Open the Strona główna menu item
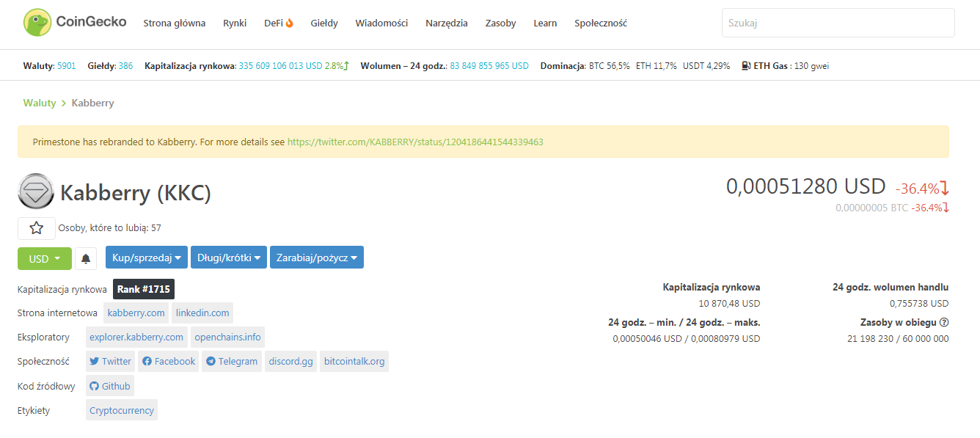Image resolution: width=980 pixels, height=438 pixels. tap(175, 23)
